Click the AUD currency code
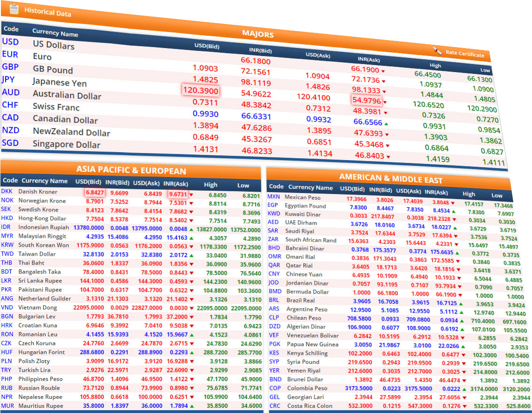 point(11,92)
